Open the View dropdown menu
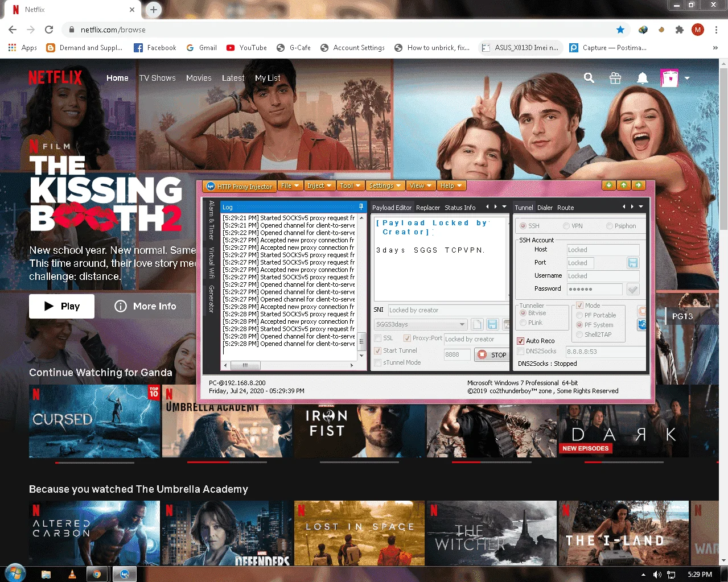This screenshot has height=582, width=728. click(x=420, y=185)
